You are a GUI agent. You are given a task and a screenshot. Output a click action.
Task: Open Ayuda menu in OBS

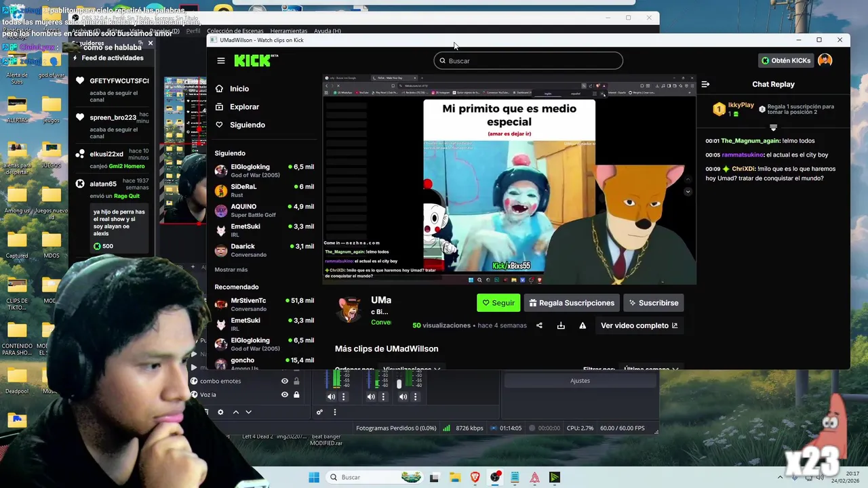(328, 31)
